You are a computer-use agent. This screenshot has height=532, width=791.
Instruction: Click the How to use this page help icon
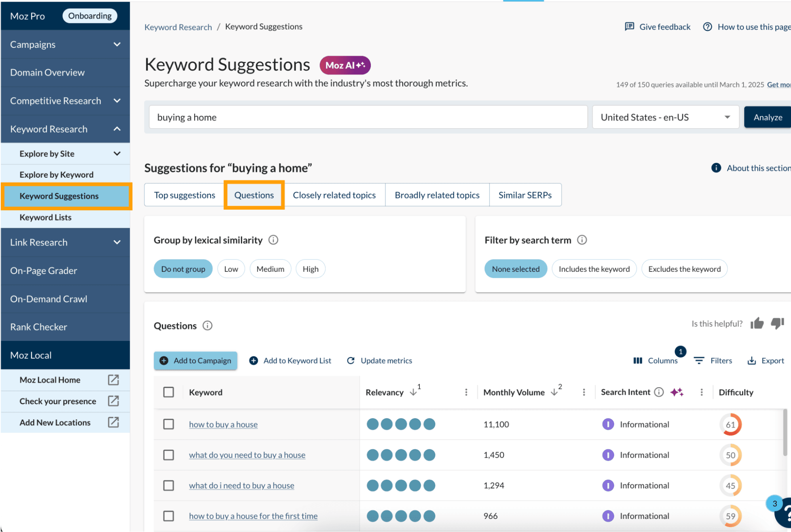(x=708, y=27)
